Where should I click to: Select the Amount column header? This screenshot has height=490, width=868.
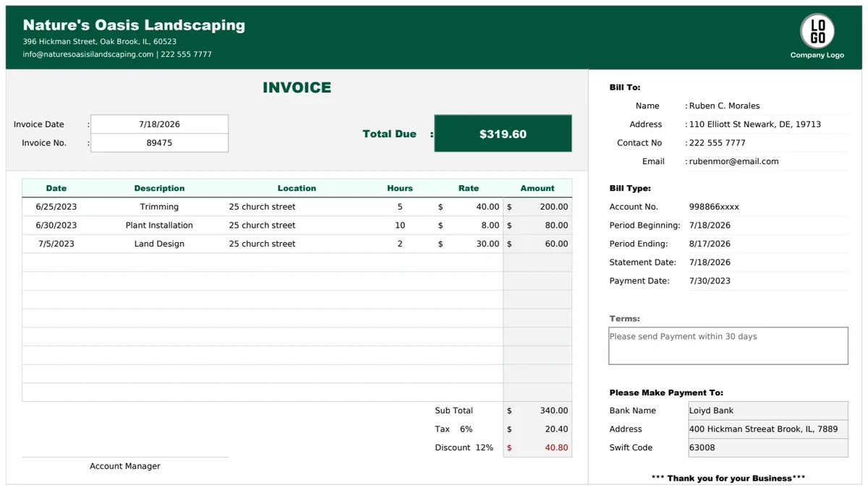point(537,188)
